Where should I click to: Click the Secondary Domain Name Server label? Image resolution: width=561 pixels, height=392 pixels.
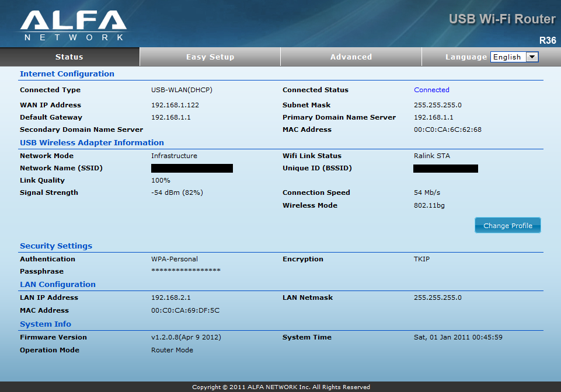point(81,129)
